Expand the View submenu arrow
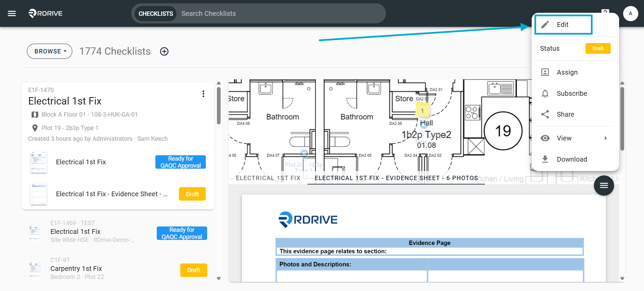Image resolution: width=644 pixels, height=291 pixels. pos(606,138)
